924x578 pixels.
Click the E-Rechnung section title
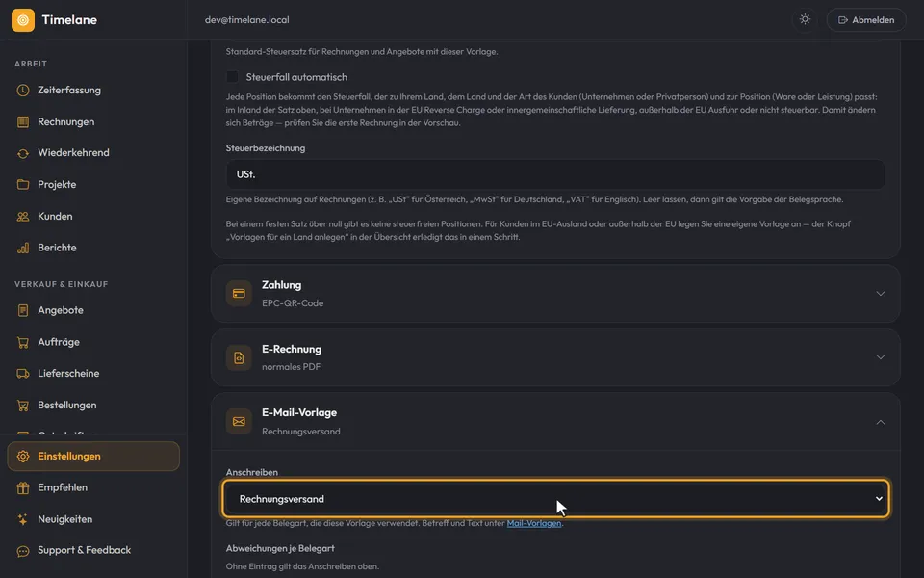click(x=292, y=349)
